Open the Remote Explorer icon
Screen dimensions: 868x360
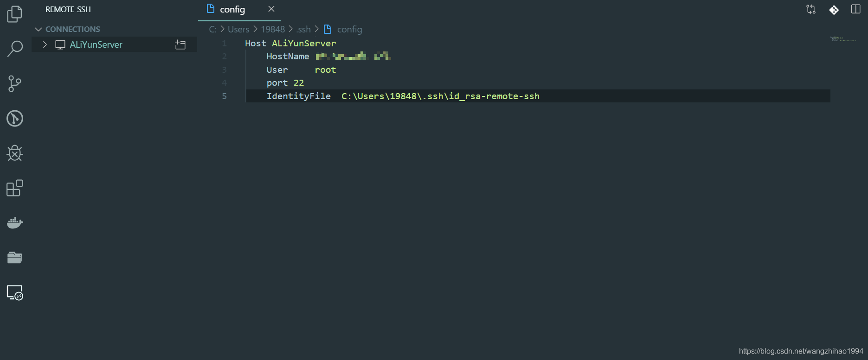point(15,292)
